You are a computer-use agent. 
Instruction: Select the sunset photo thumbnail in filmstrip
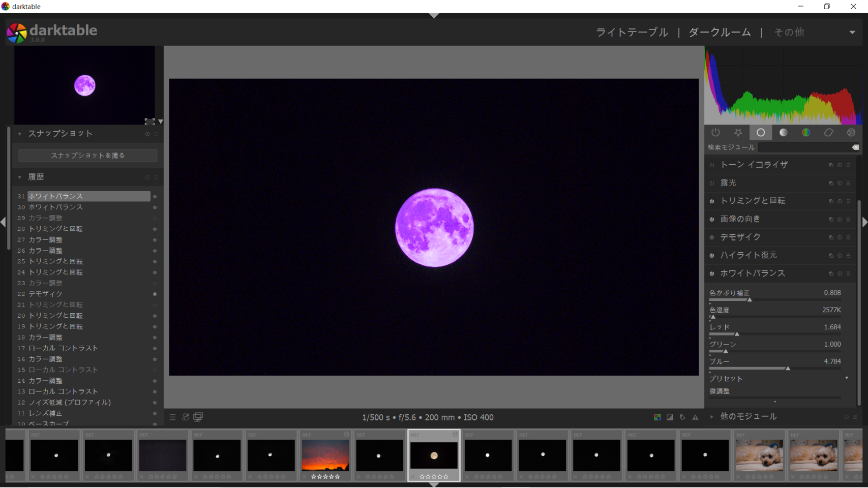(325, 455)
